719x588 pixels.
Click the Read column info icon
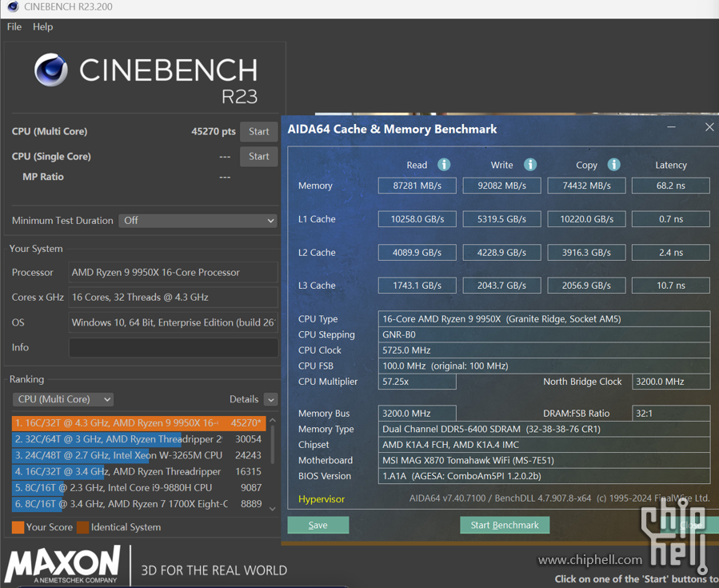(x=443, y=164)
